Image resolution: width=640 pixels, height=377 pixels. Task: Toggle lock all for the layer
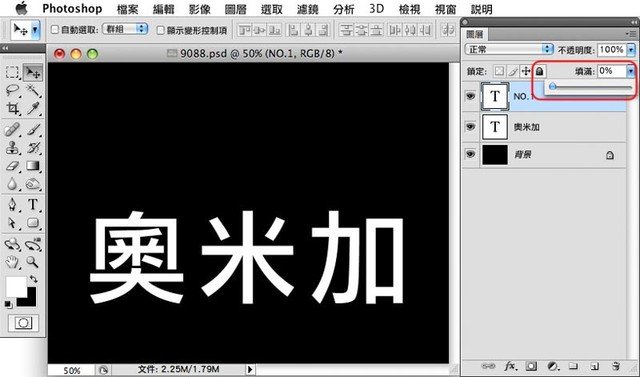tap(540, 71)
